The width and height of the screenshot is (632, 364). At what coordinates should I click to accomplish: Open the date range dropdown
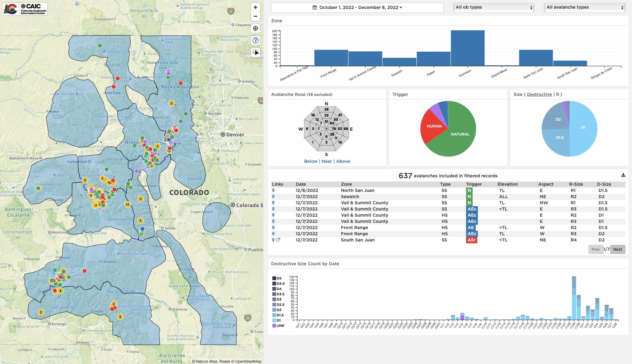[357, 7]
